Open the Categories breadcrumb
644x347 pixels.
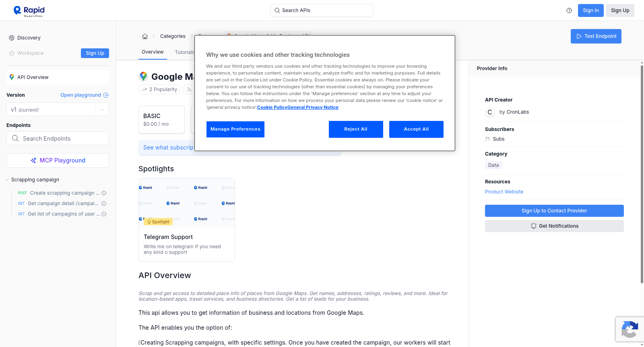point(173,36)
